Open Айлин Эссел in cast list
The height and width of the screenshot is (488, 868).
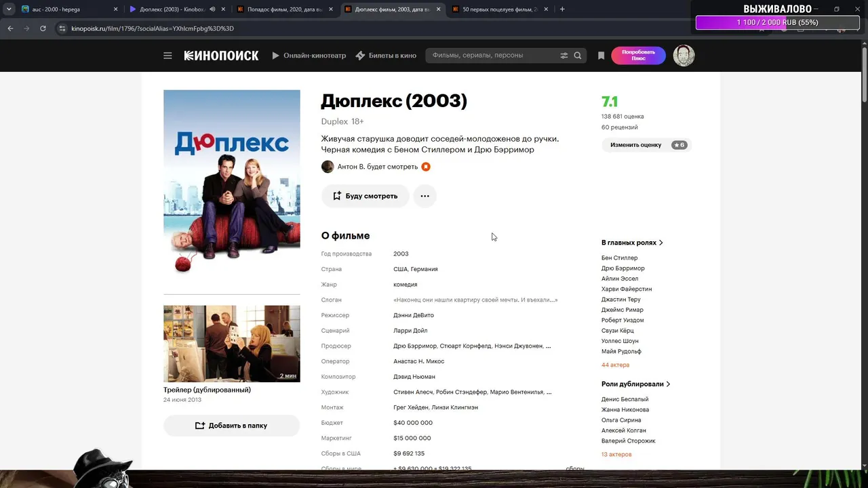620,279
